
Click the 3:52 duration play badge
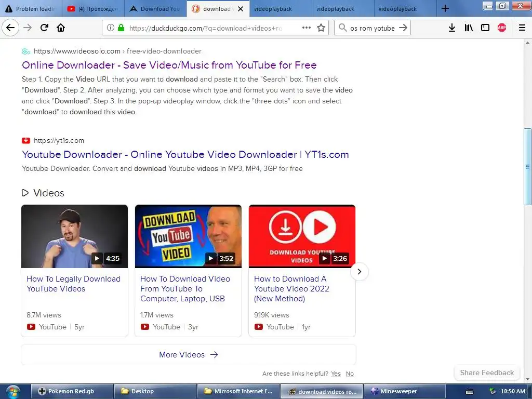(x=220, y=258)
